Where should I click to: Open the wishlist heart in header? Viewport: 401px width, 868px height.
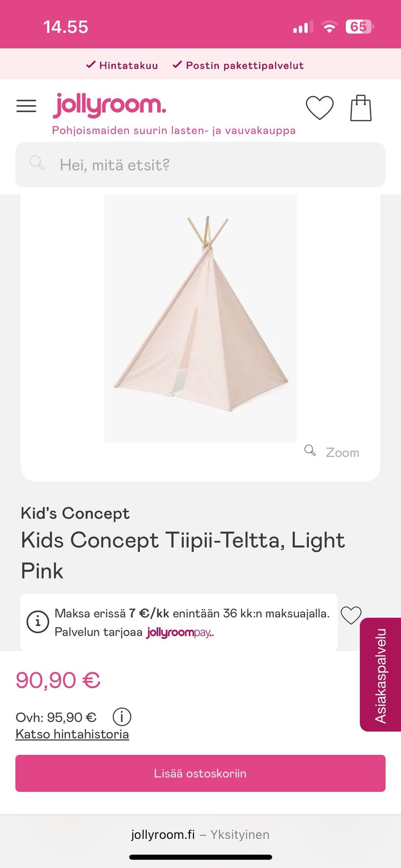(x=320, y=108)
